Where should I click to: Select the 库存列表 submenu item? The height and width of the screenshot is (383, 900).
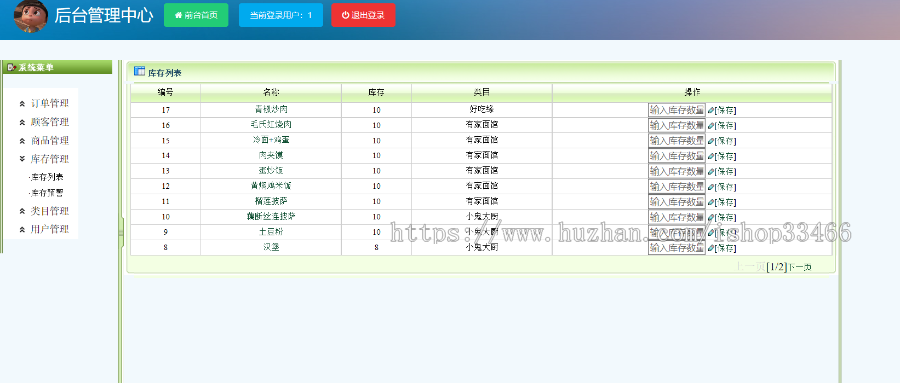pos(46,177)
